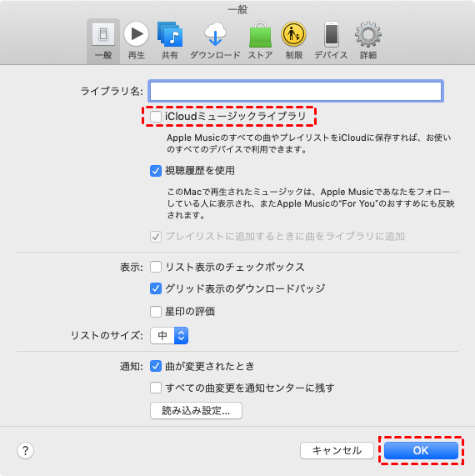Open the ストア (Store) shopping bag icon

[260, 41]
